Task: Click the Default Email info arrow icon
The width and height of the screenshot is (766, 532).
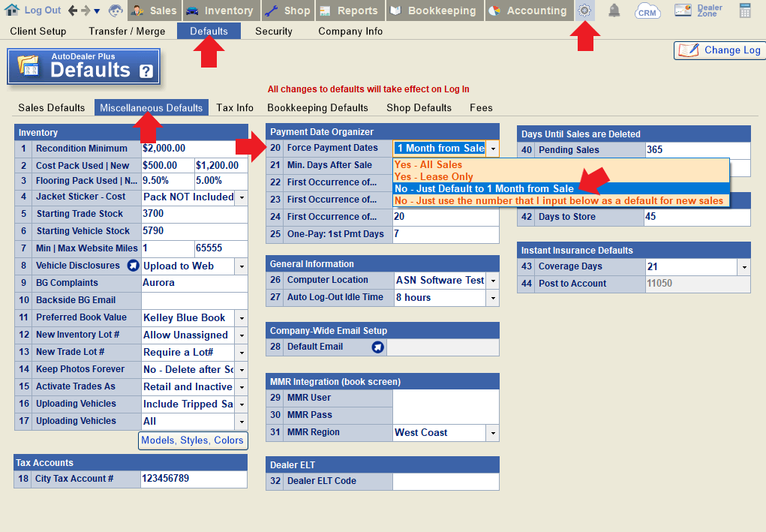Action: tap(377, 347)
